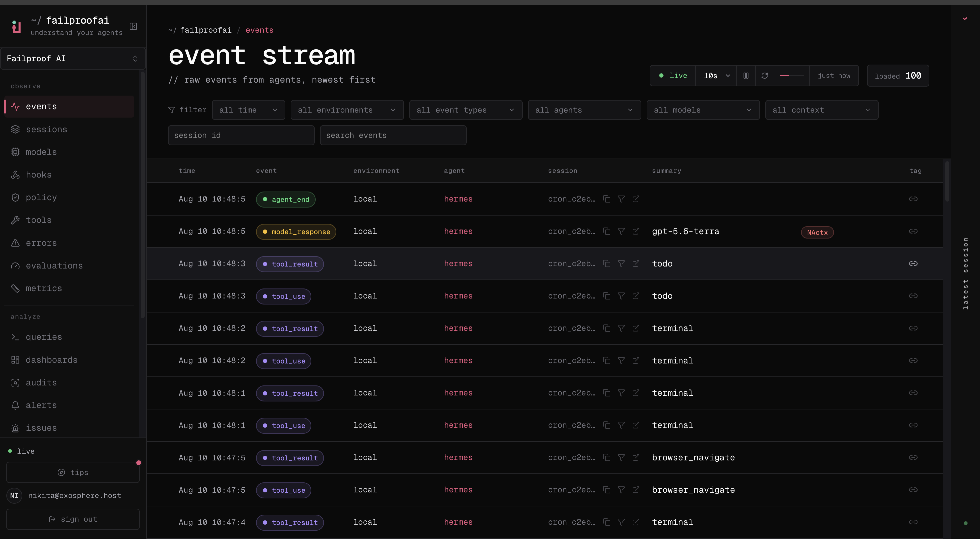Filter by session in model_response row
Viewport: 980px width, 539px height.
tap(621, 231)
